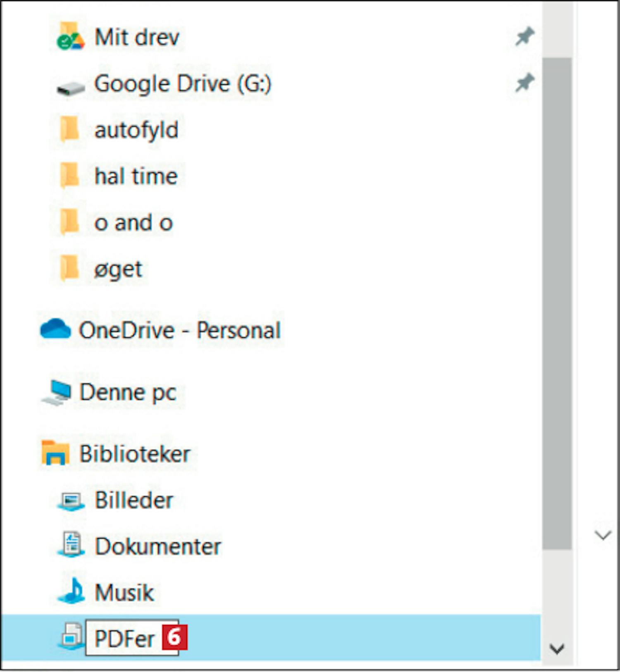
Task: Click the OneDrive cloud icon
Action: (x=55, y=330)
